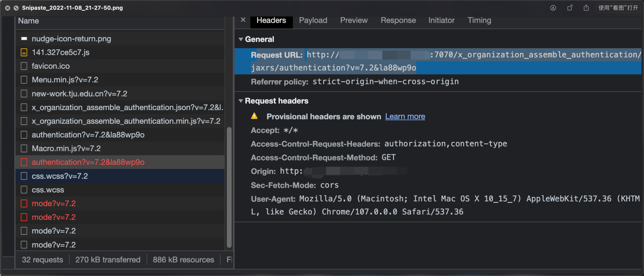Viewport: 644px width, 276px height.
Task: Click the red error icon beside failed authentication request
Action: (24, 162)
